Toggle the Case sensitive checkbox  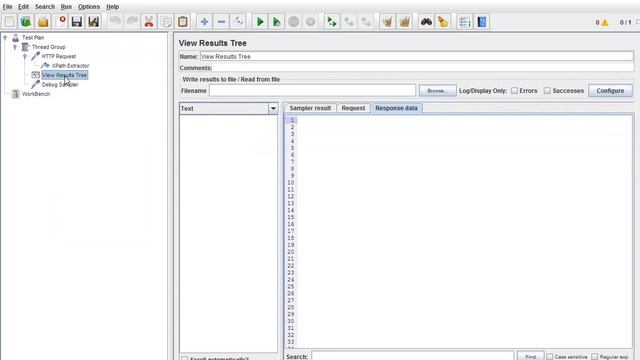[x=550, y=356]
